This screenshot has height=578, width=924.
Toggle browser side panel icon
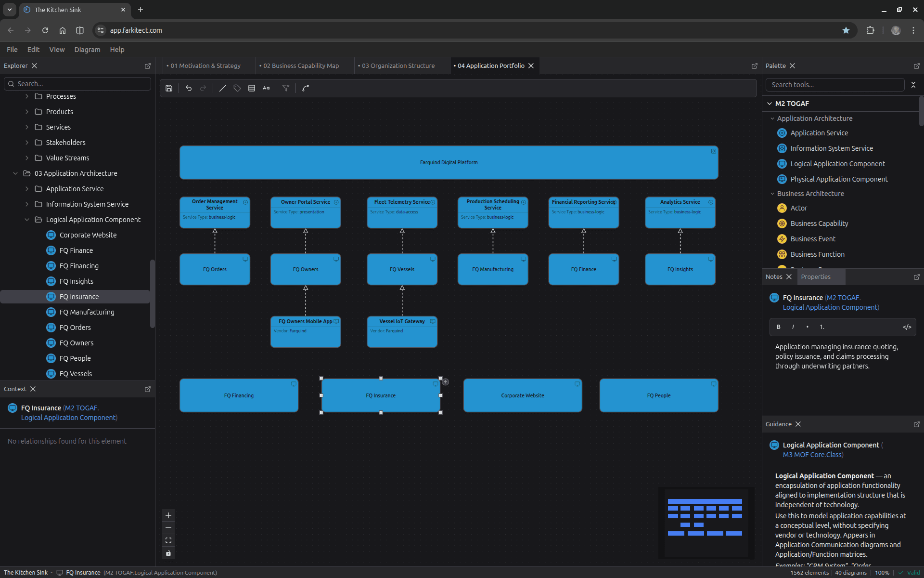click(80, 30)
